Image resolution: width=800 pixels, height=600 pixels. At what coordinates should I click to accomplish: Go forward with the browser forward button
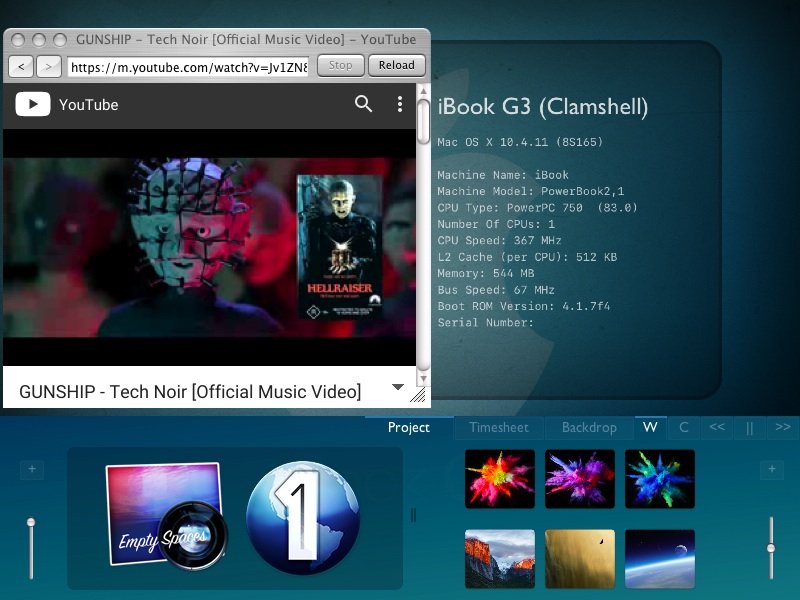coord(48,66)
